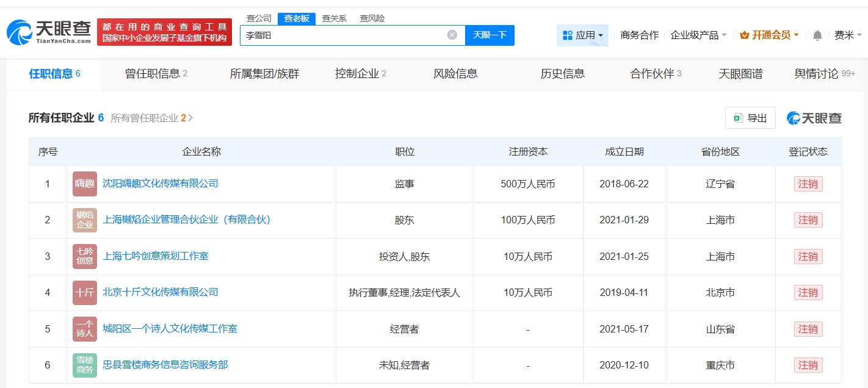Expand the 开通会员 membership dropdown

coord(769,35)
